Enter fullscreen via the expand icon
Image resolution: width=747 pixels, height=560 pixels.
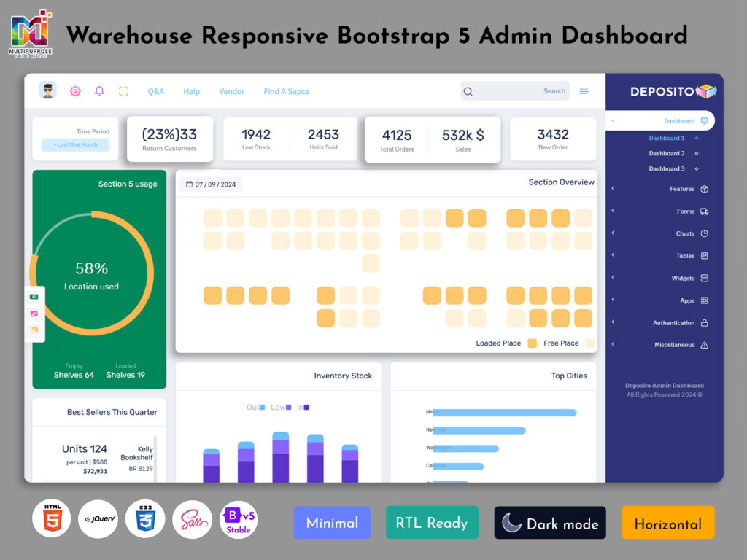[123, 91]
